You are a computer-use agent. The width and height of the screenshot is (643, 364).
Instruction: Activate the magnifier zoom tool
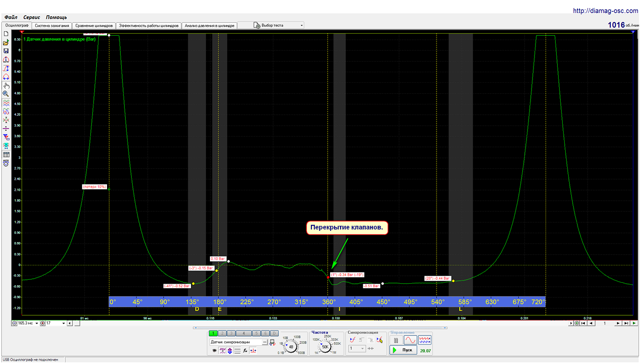[6, 94]
